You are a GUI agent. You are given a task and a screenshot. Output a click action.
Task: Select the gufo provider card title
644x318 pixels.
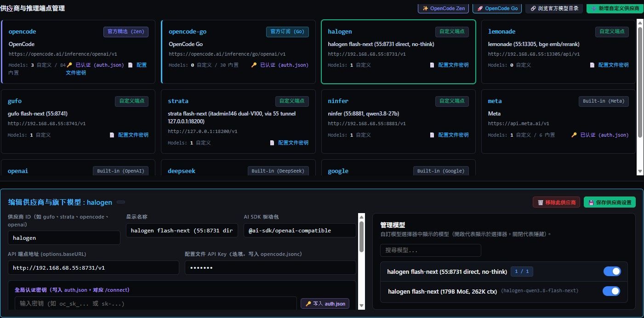pyautogui.click(x=15, y=101)
